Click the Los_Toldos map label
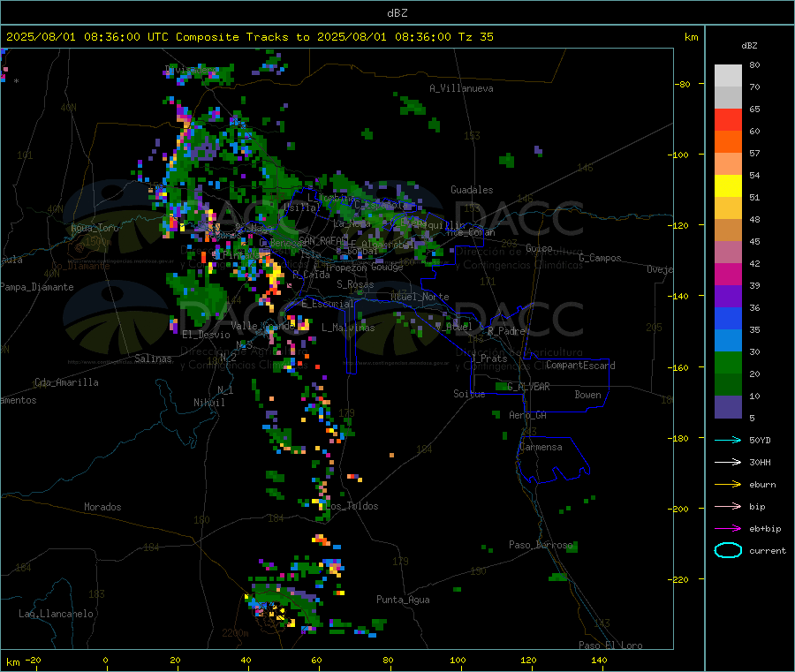795x672 pixels. [351, 506]
